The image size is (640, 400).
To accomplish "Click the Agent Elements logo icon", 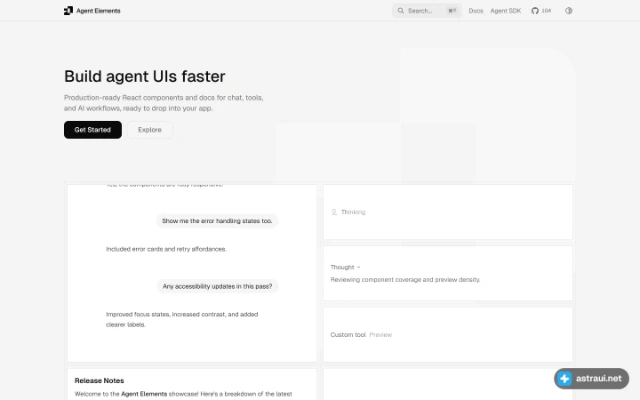I will [69, 11].
